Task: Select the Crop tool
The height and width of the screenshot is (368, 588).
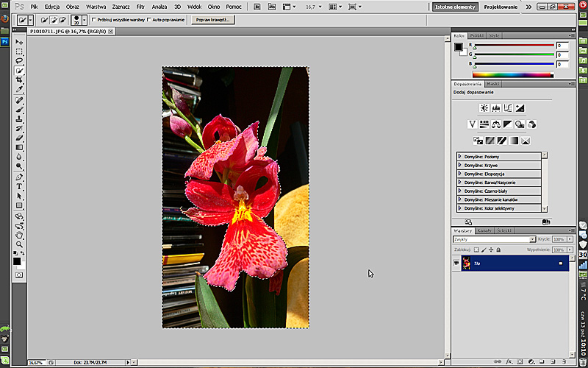Action: click(x=19, y=80)
